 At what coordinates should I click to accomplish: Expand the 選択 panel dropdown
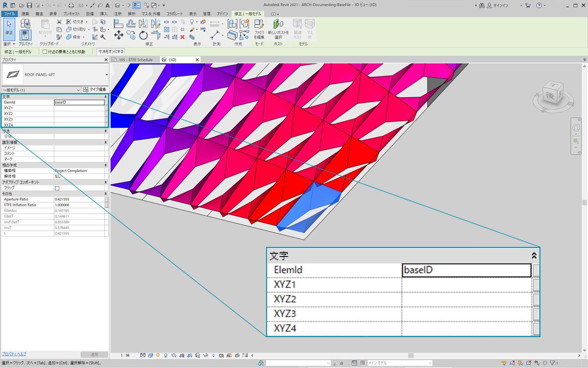click(x=9, y=44)
